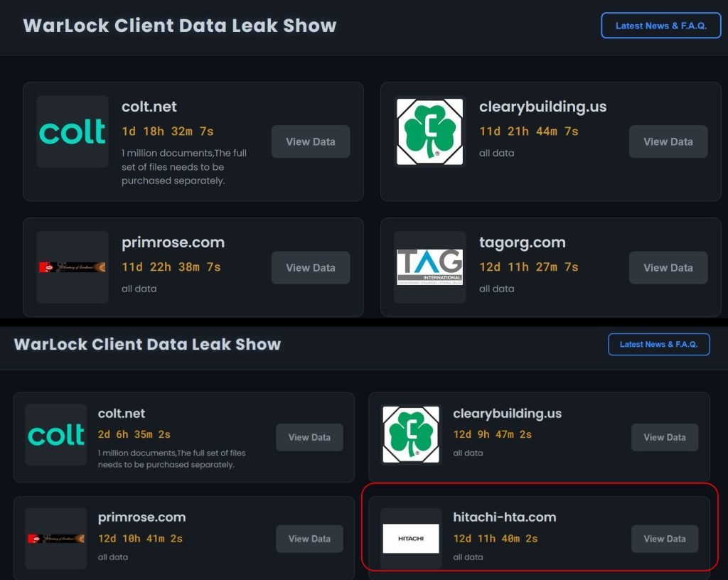Click the hitachi-hta.com title text
Screen dimensions: 728x580
click(x=504, y=517)
